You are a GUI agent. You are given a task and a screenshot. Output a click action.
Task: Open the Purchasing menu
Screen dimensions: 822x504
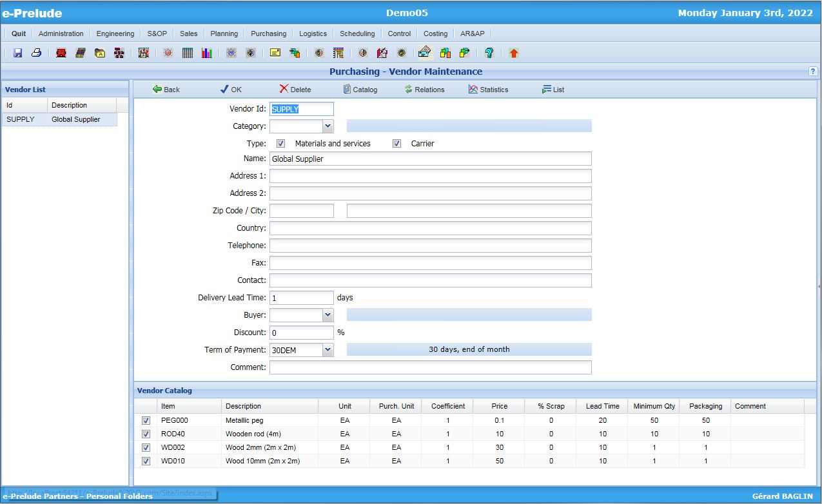pyautogui.click(x=268, y=34)
